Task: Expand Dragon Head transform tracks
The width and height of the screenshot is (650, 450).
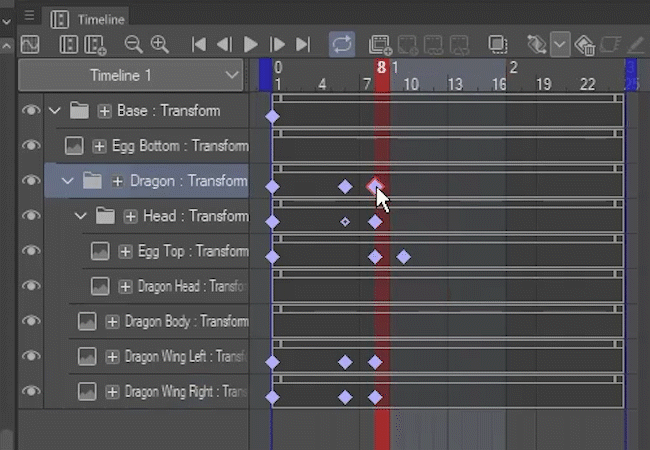Action: click(x=125, y=286)
